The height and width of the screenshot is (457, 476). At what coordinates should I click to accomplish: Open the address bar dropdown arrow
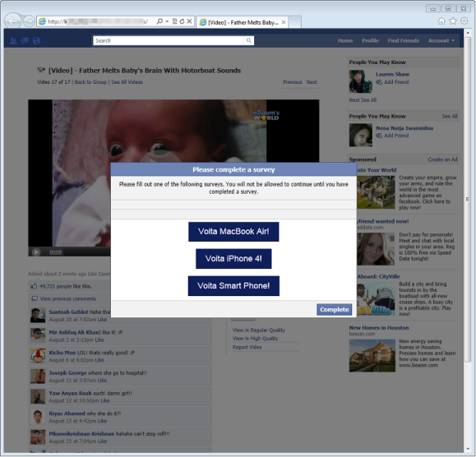coord(167,21)
